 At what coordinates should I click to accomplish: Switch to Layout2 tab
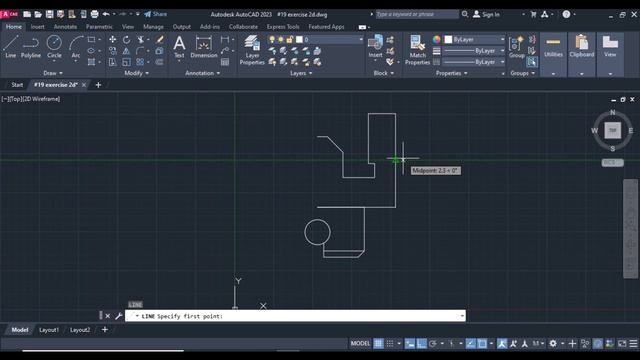click(80, 330)
